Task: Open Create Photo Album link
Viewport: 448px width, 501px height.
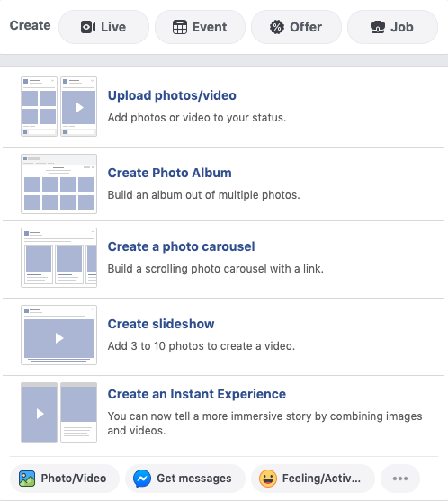Action: [170, 173]
